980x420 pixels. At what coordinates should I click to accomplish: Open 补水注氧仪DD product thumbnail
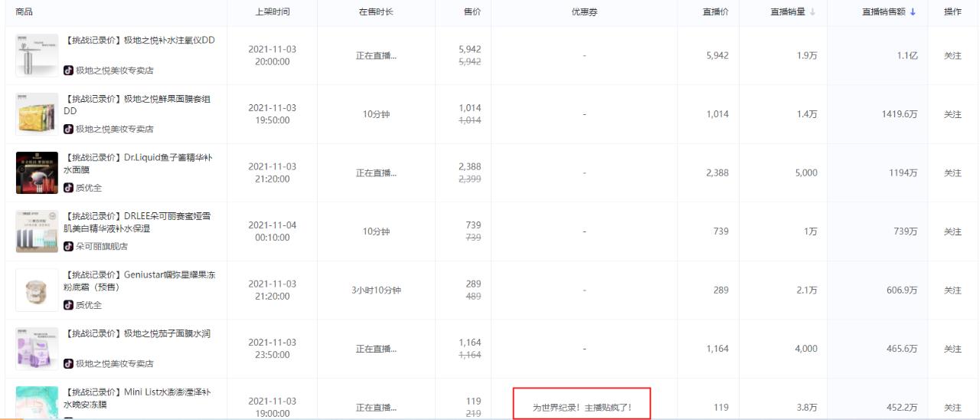[37, 55]
